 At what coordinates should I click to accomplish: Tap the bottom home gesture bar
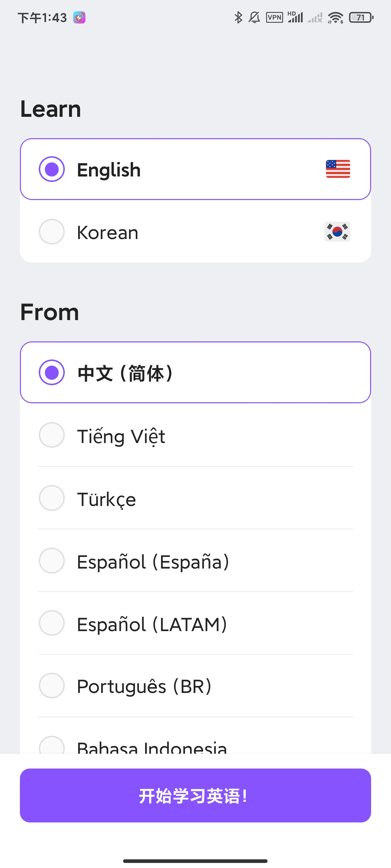click(195, 861)
